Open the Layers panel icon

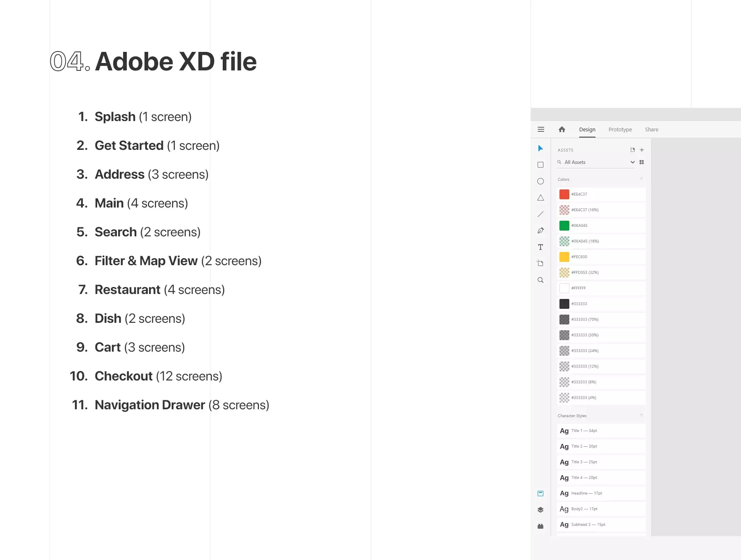tap(541, 510)
